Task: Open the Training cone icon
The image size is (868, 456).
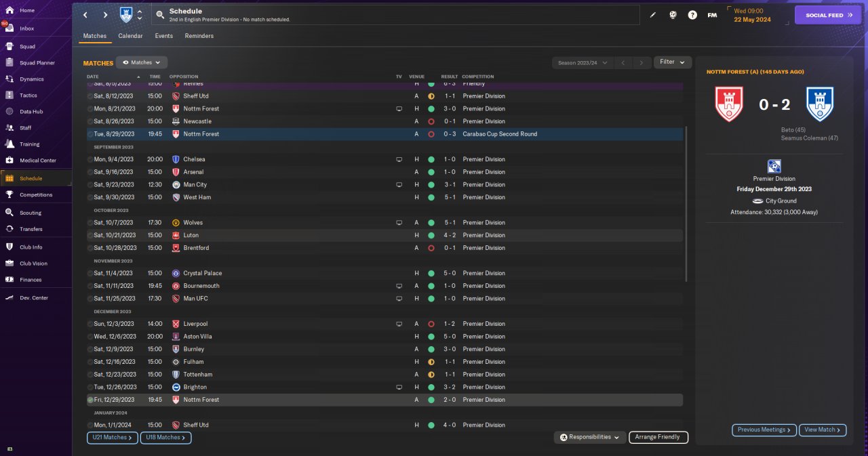Action: coord(9,144)
